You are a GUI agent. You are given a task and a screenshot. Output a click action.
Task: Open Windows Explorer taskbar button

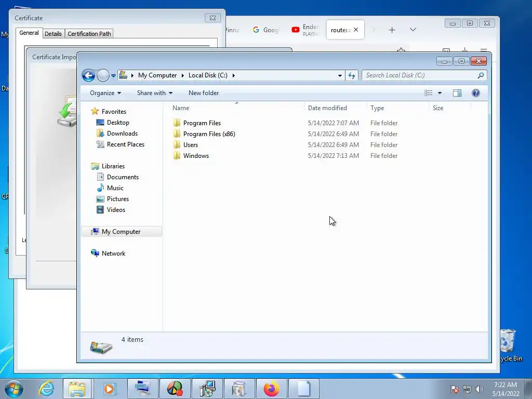(77, 389)
